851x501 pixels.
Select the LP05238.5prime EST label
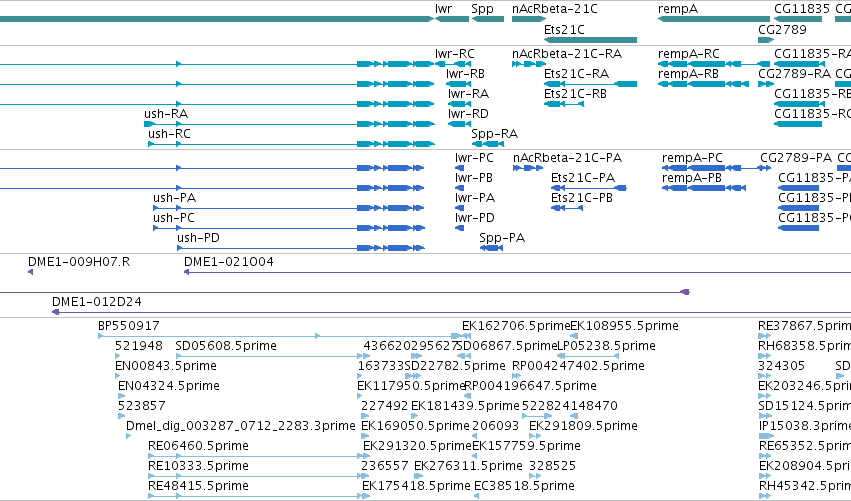click(x=607, y=347)
